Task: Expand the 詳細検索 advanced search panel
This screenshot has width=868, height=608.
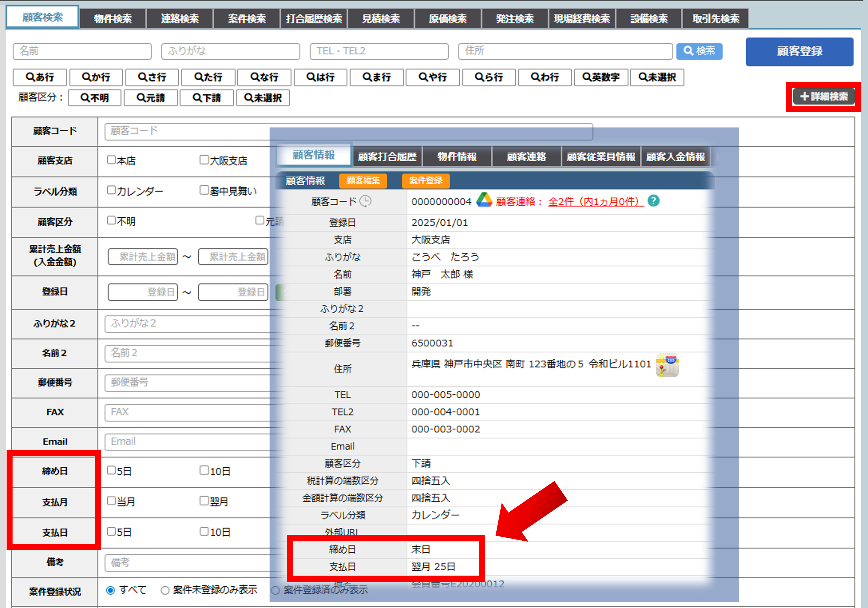Action: (824, 97)
